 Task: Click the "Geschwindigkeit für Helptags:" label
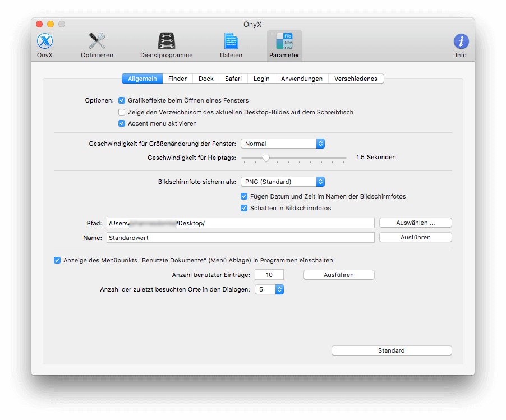(192, 158)
